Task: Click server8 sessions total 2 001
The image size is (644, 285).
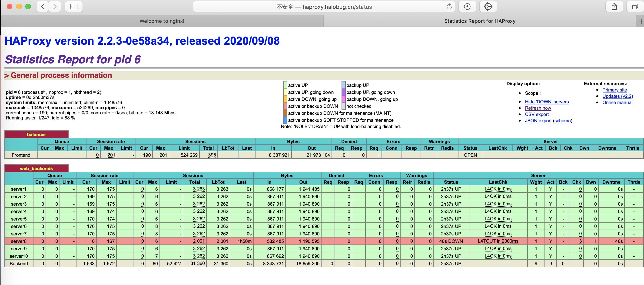Action: (x=199, y=241)
